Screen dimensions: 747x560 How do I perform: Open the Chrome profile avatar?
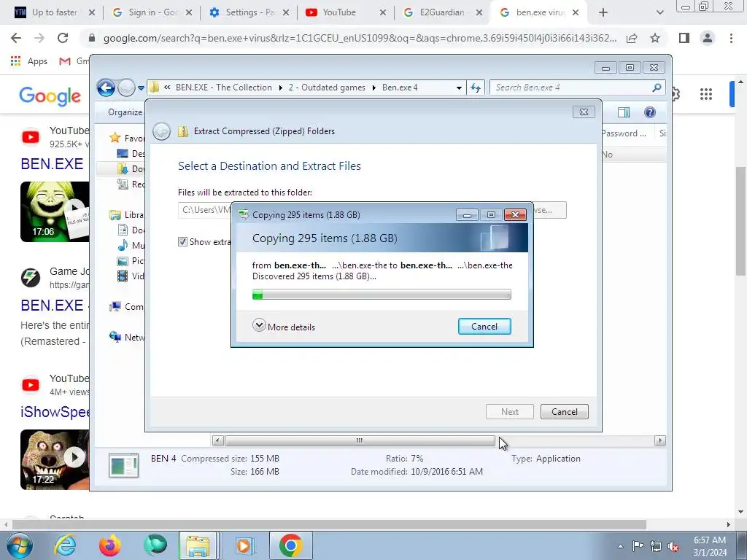click(708, 38)
